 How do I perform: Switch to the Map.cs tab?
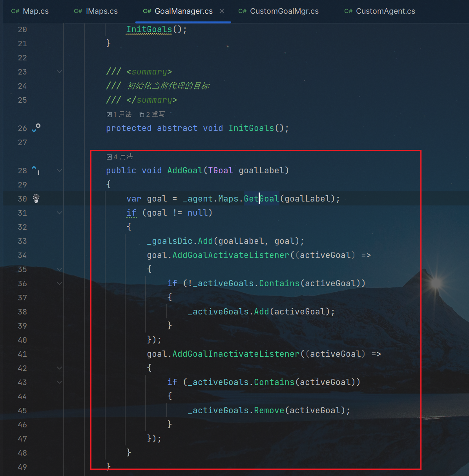(x=30, y=11)
